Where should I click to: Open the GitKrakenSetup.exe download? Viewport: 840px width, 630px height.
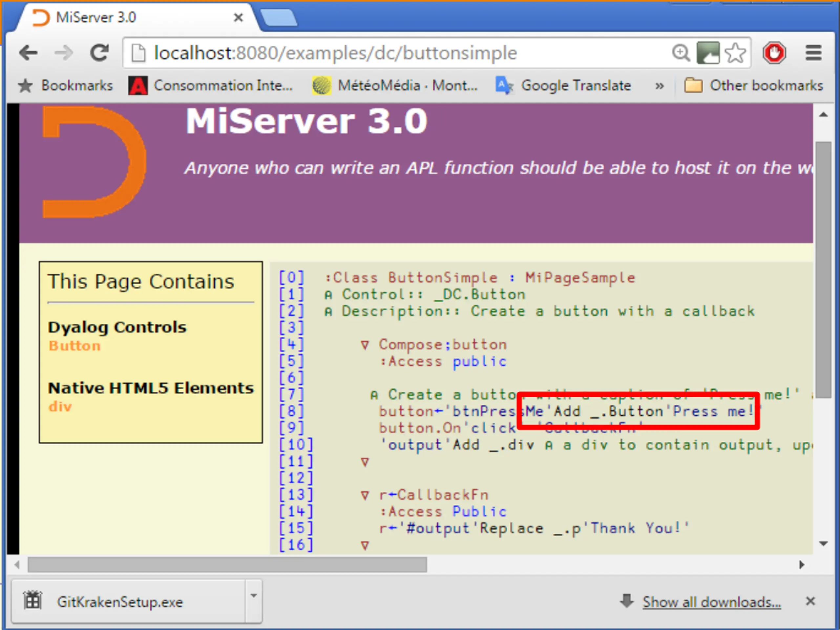[128, 602]
